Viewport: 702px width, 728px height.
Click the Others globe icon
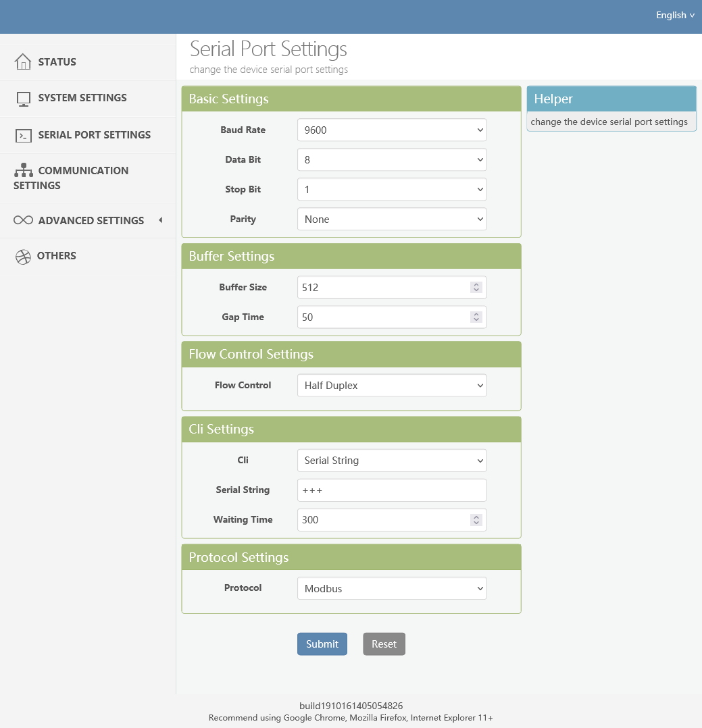23,257
